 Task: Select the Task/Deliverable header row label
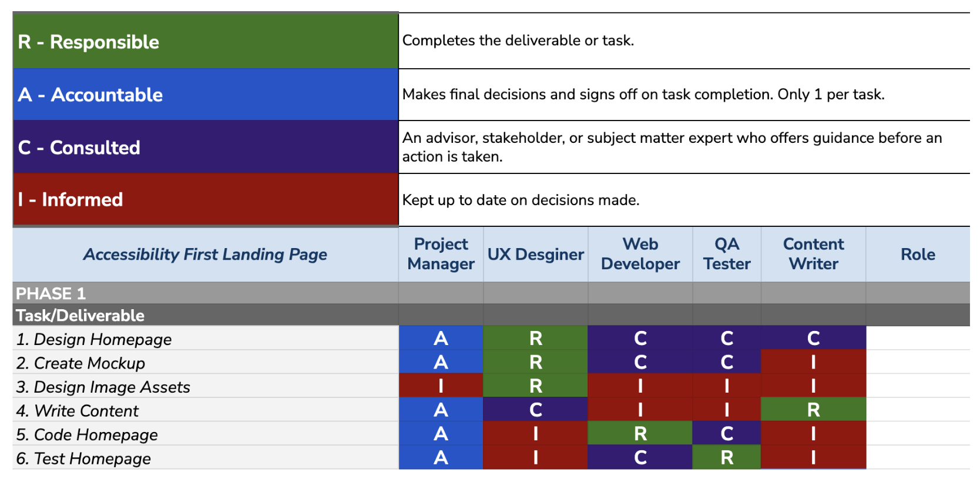206,315
